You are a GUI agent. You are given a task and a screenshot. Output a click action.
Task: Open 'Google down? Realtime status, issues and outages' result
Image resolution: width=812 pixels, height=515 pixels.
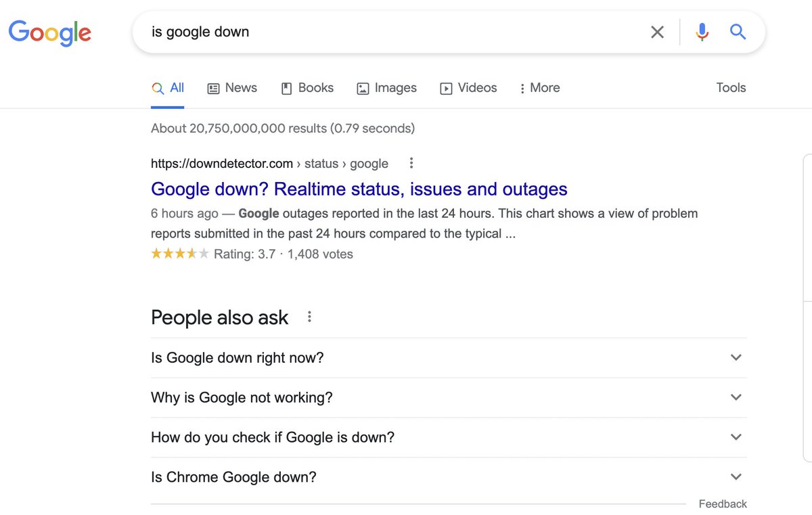[x=359, y=189]
